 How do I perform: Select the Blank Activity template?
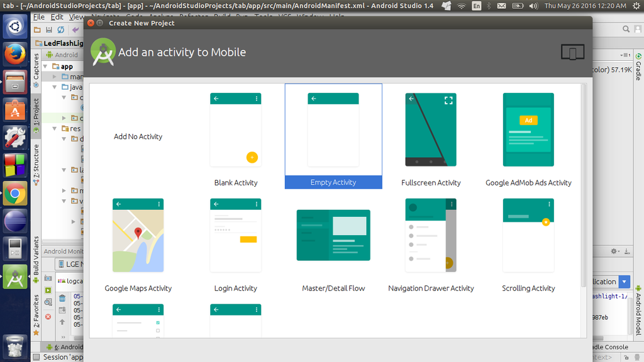tap(236, 136)
